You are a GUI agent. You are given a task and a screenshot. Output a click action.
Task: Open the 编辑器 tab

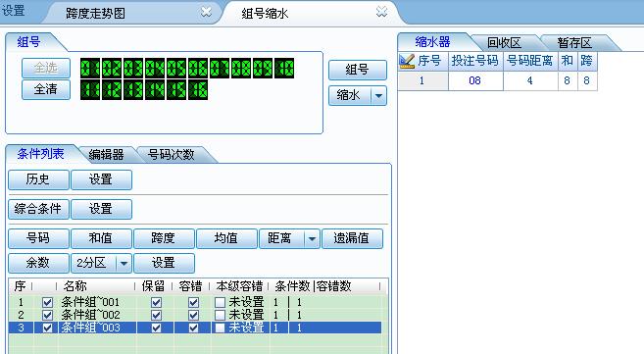[x=106, y=155]
